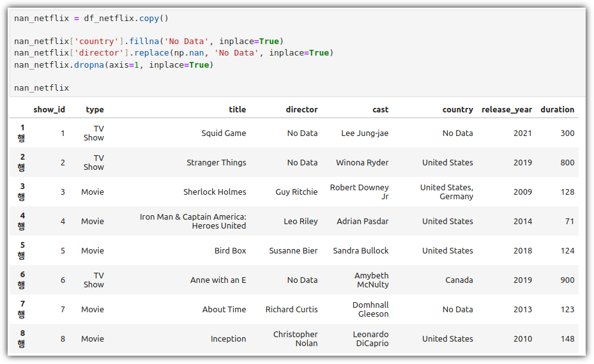Select the About Time title cell
The width and height of the screenshot is (594, 364).
[x=224, y=310]
